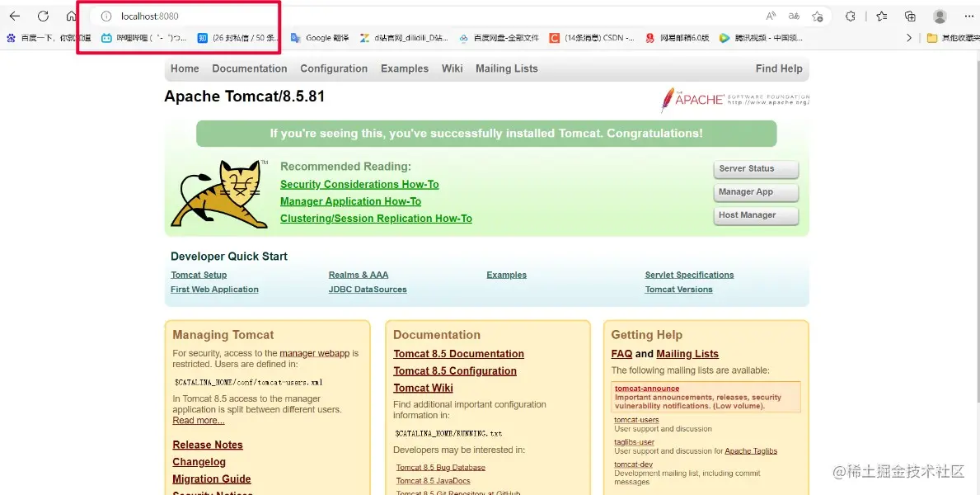The image size is (980, 495).
Task: Open the favorites list icon in toolbar
Action: (x=881, y=16)
